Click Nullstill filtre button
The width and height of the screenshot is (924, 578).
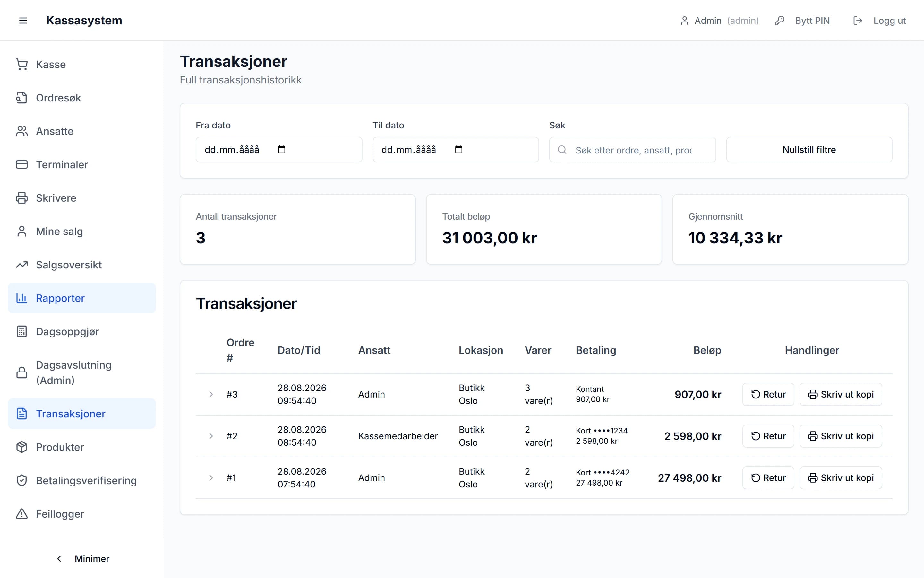809,149
